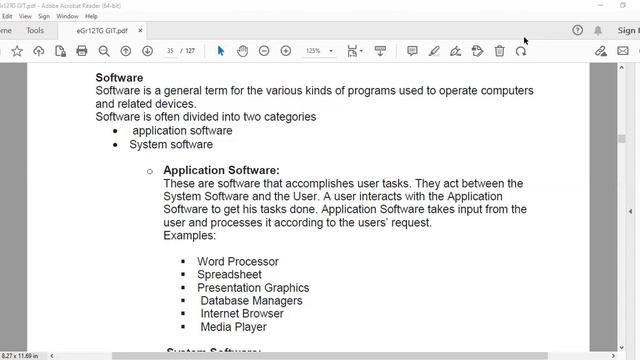Click the page number 35 field
This screenshot has width=640, height=360.
[x=170, y=51]
